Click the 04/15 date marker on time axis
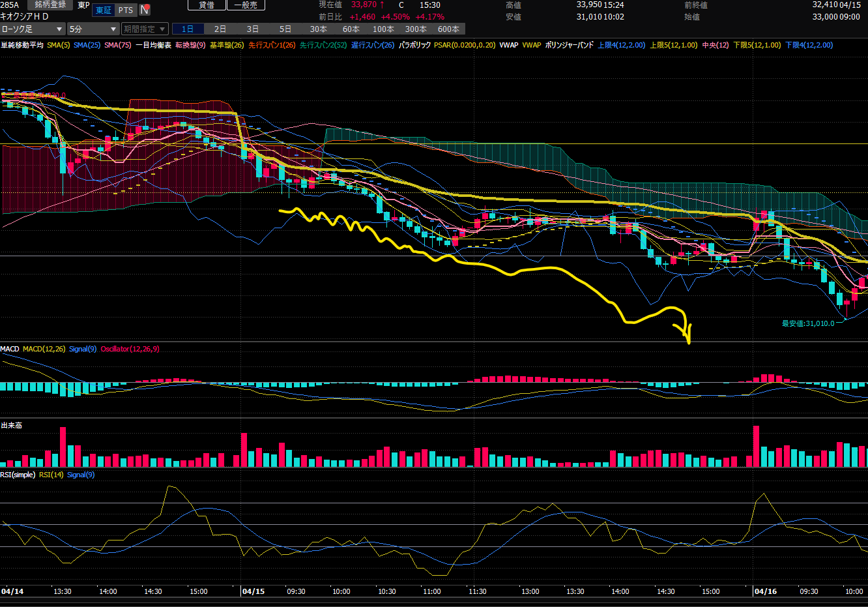This screenshot has width=868, height=607. point(253,591)
